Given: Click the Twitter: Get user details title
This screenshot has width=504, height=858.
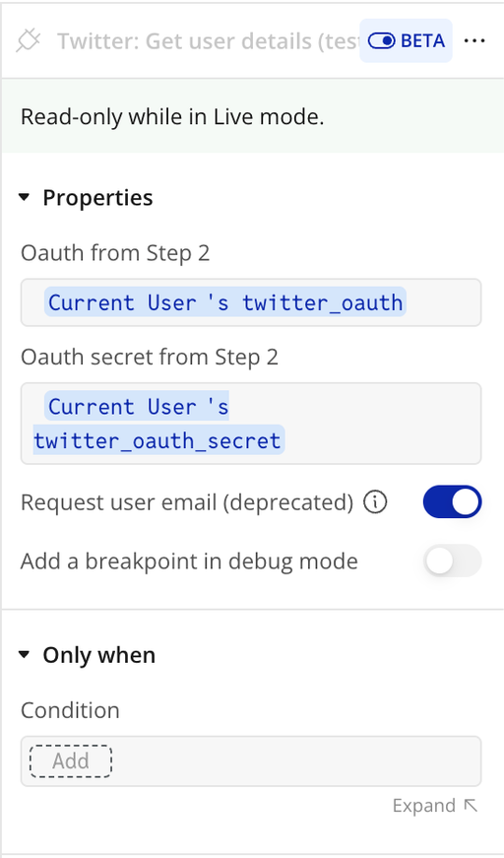Looking at the screenshot, I should point(209,41).
